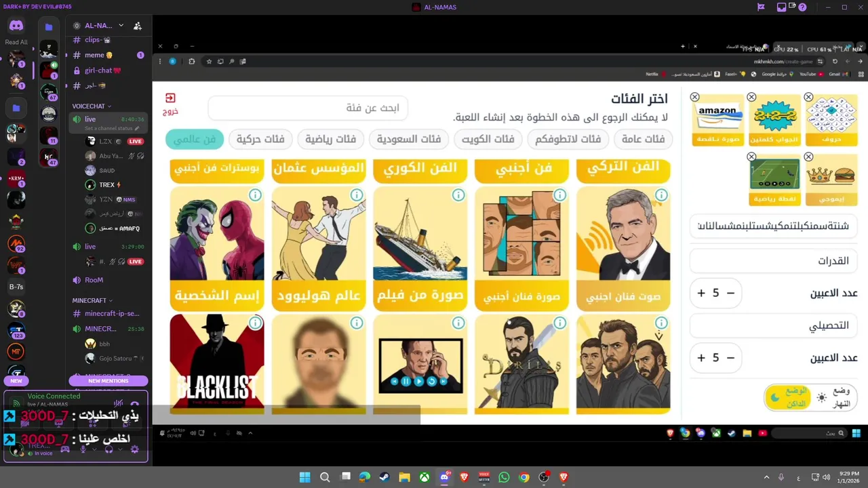The image size is (868, 488).
Task: Open the KRM server icon
Action: point(16,180)
